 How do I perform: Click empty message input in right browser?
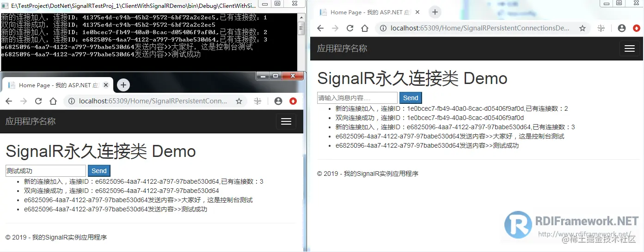[357, 98]
